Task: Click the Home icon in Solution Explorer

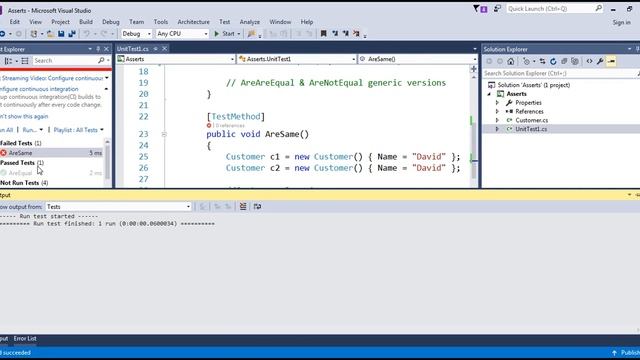Action: pos(511,61)
